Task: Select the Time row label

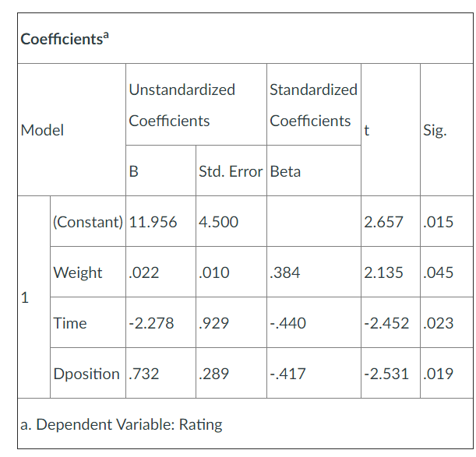Action: (x=70, y=323)
